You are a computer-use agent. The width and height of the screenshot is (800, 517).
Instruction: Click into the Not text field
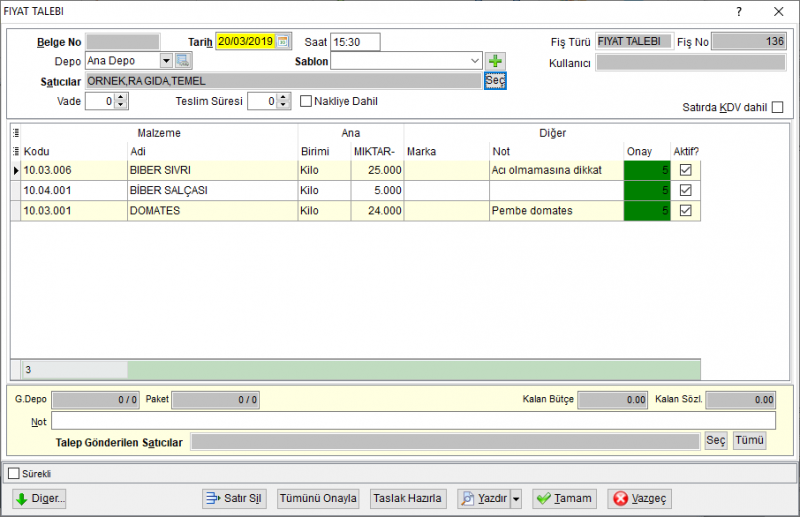coord(413,421)
